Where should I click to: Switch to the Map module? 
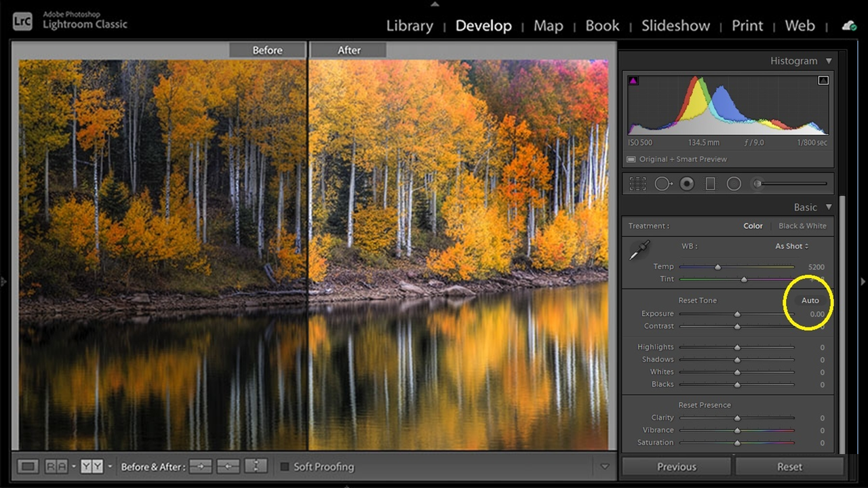tap(548, 26)
